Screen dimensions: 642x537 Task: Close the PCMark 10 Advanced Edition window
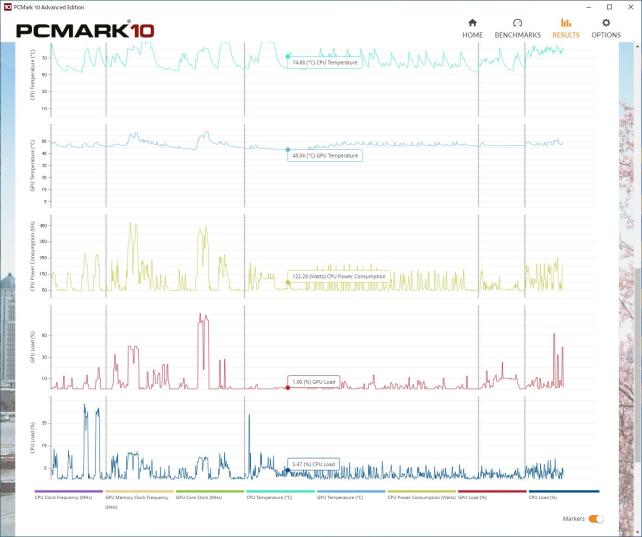631,7
